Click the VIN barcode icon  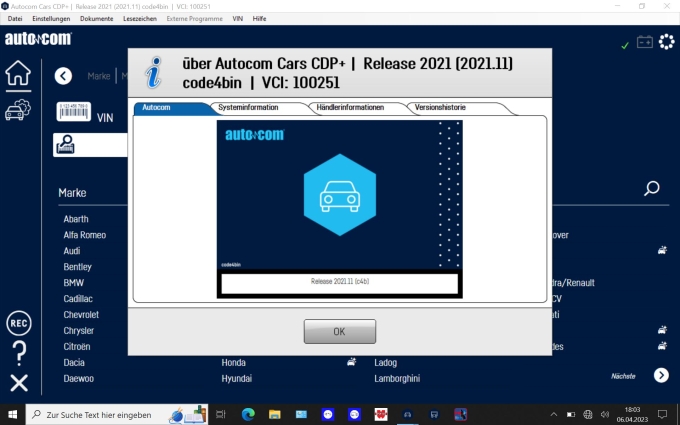tap(73, 111)
